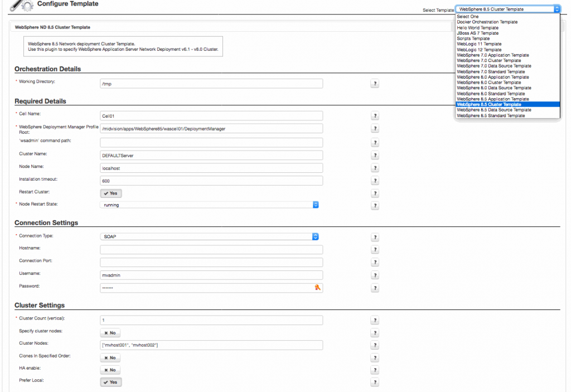
Task: Pick JBoss AS 7 Template option
Action: click(477, 33)
